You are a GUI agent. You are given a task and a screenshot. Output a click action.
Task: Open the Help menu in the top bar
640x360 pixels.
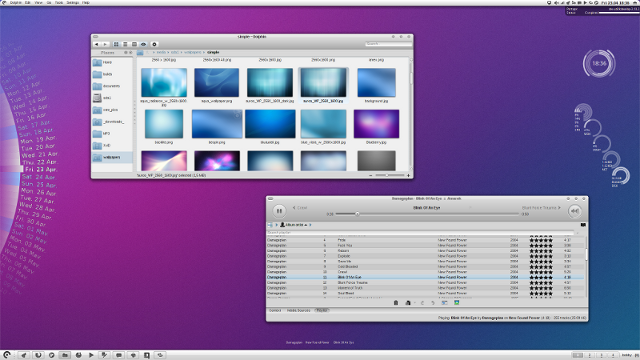pyautogui.click(x=86, y=2)
